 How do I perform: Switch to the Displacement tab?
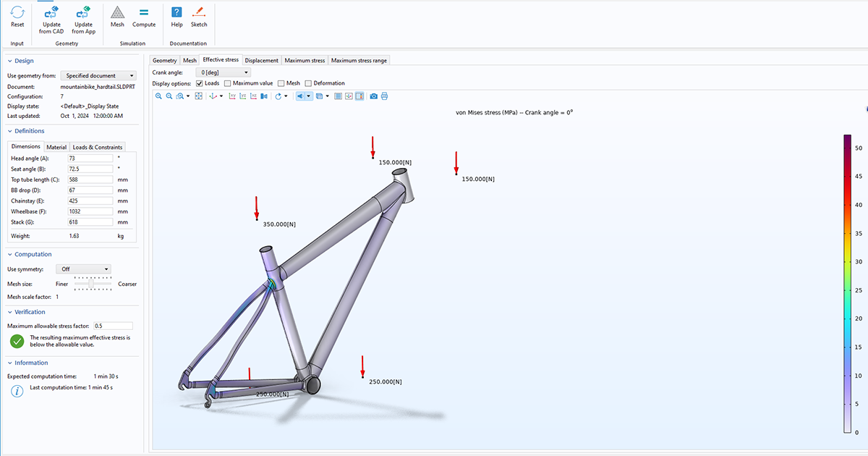pos(261,60)
